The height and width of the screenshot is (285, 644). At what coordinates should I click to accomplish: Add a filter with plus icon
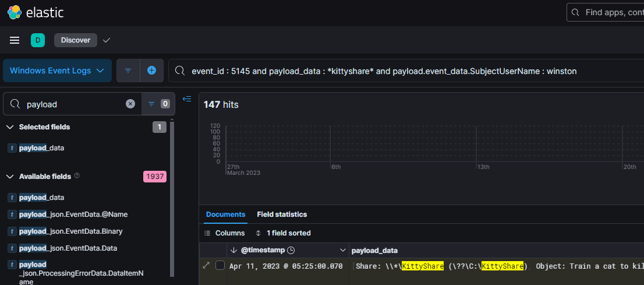point(151,71)
